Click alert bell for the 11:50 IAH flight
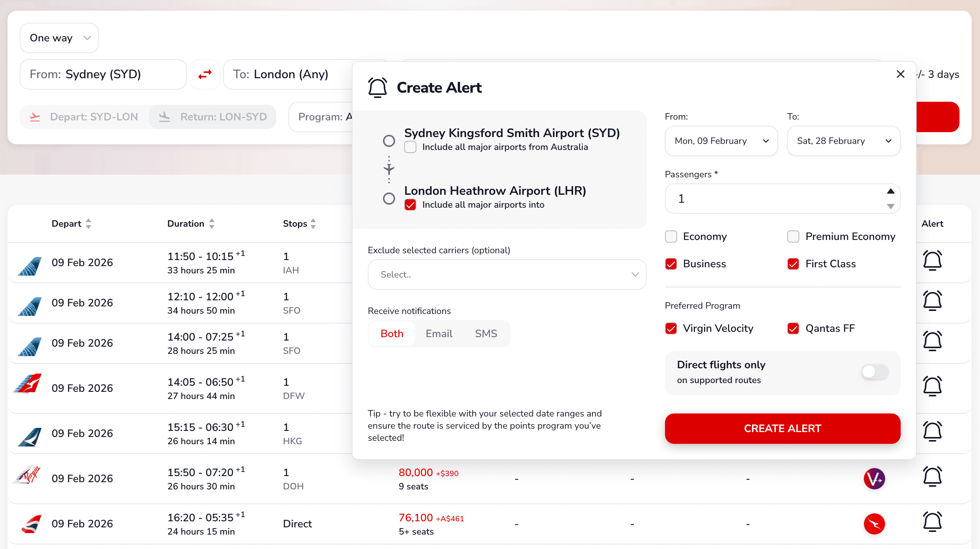Viewport: 980px width, 549px height. coord(932,261)
